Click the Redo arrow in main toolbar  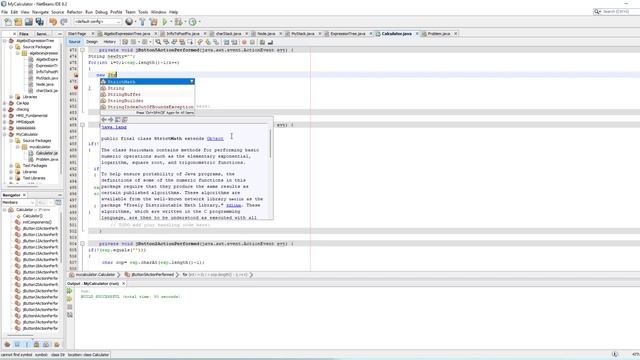64,22
